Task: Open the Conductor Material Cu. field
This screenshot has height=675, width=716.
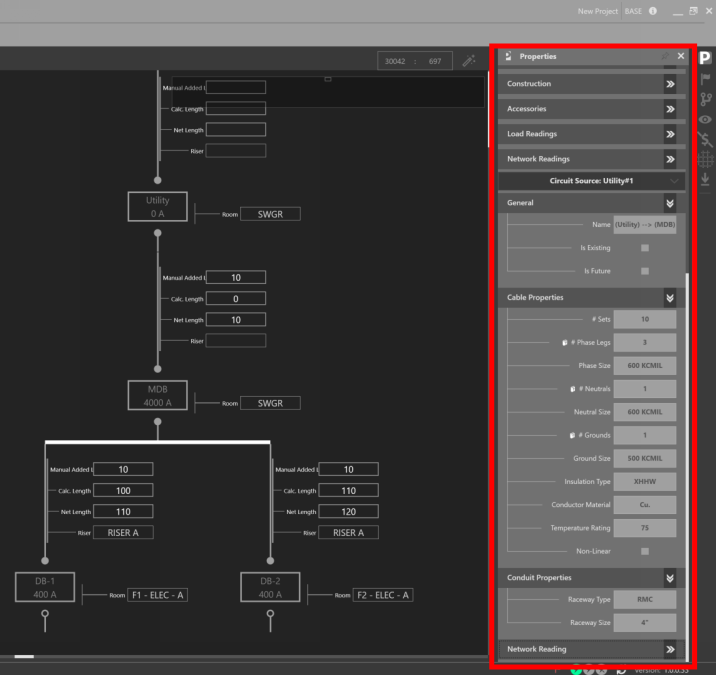Action: pos(645,505)
